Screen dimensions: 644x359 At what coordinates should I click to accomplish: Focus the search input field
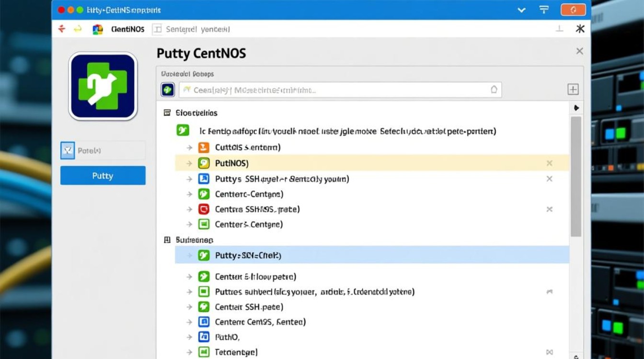[340, 90]
